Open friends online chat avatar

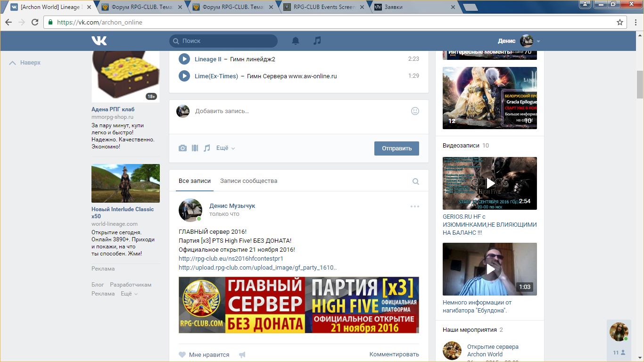coord(619,332)
